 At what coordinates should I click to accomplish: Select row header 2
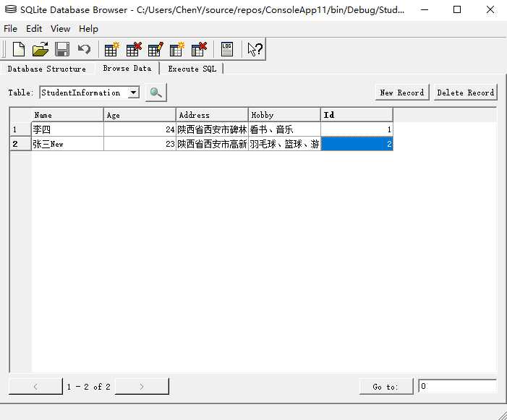[x=21, y=144]
